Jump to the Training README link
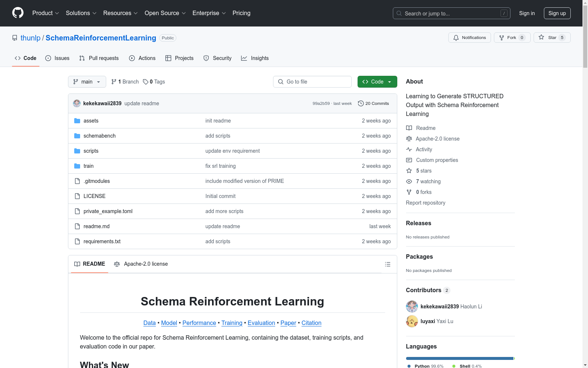 tap(232, 323)
